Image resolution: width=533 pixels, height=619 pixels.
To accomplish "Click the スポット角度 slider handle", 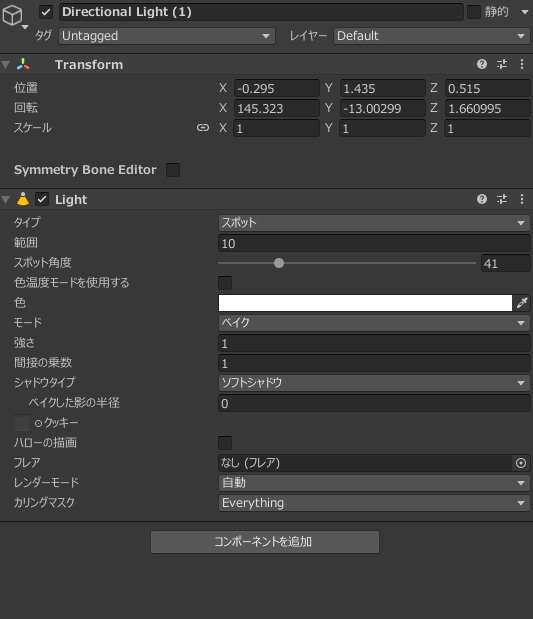I will [279, 263].
